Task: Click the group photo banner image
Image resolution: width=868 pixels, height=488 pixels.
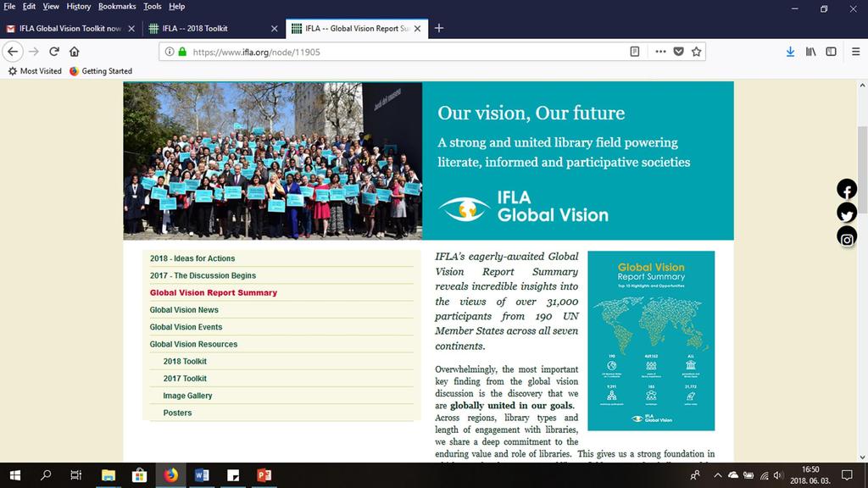Action: pyautogui.click(x=272, y=161)
